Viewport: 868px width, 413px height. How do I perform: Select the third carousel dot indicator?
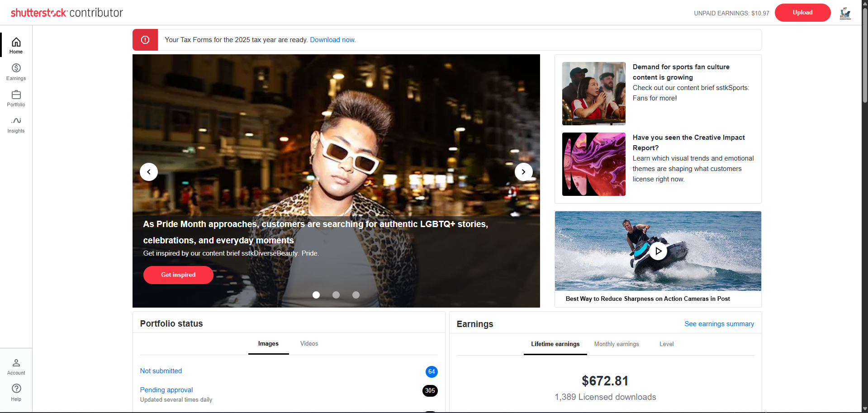pos(356,295)
